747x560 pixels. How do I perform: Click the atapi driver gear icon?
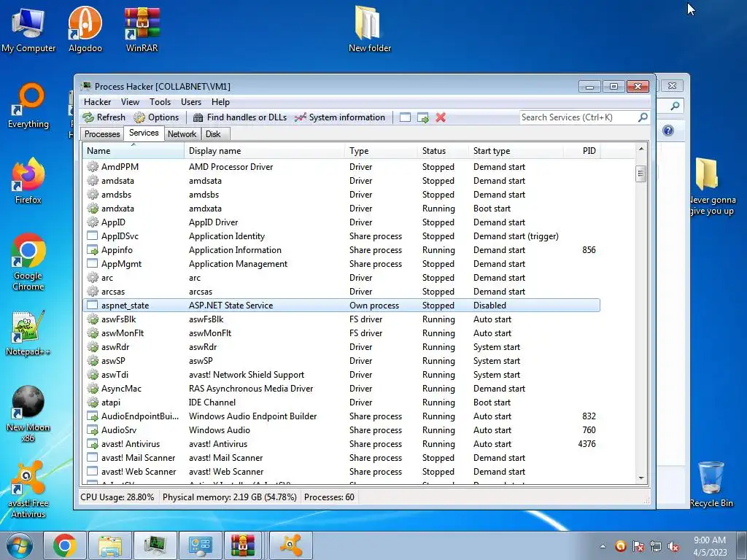point(93,402)
